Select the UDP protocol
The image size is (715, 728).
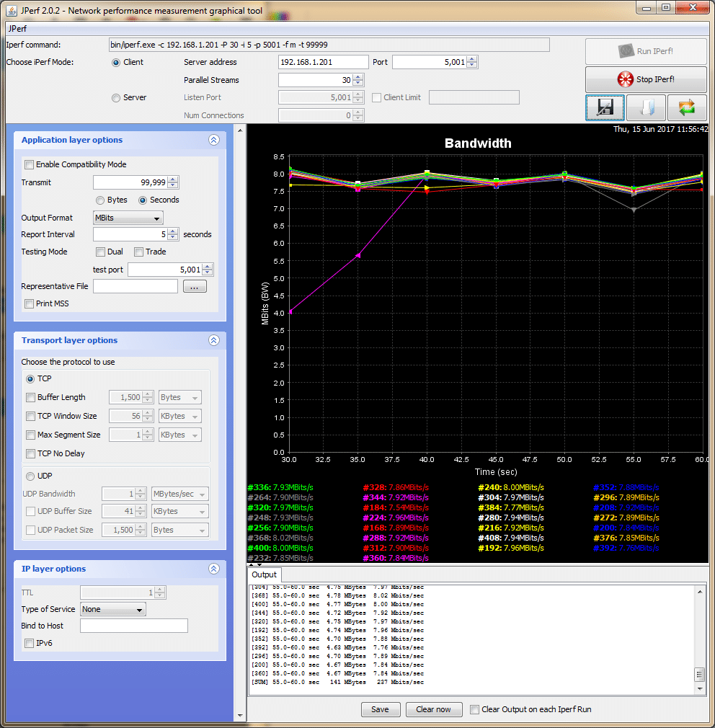pyautogui.click(x=29, y=476)
